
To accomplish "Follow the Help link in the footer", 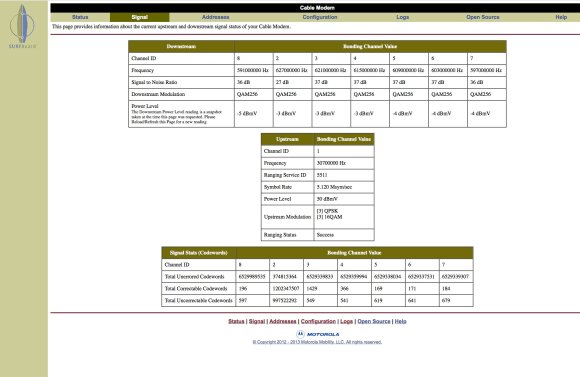I will coord(400,321).
